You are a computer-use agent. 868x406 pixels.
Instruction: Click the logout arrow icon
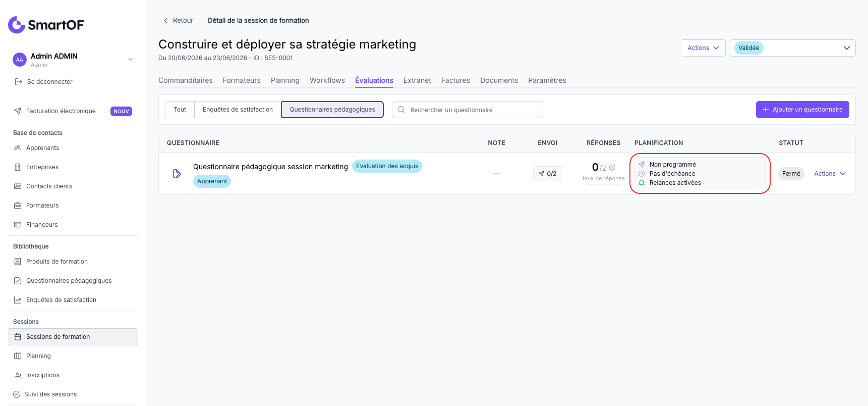pos(19,82)
